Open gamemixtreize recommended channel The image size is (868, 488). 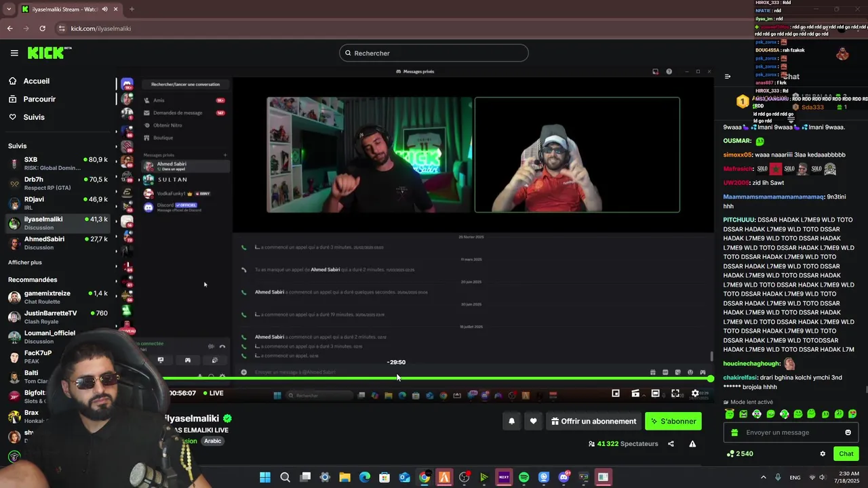[x=58, y=297]
